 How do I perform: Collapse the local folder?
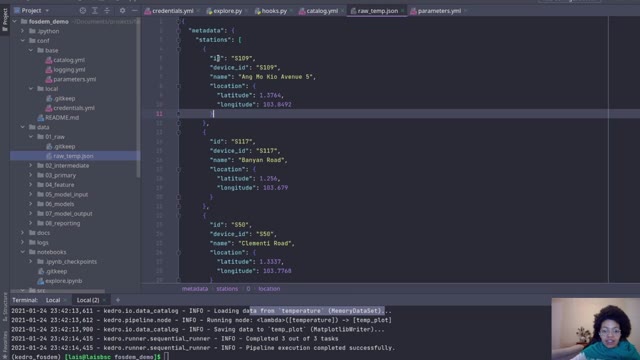point(31,89)
